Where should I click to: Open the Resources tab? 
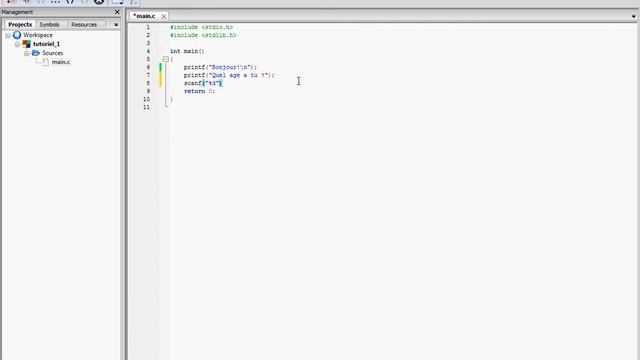coord(84,24)
